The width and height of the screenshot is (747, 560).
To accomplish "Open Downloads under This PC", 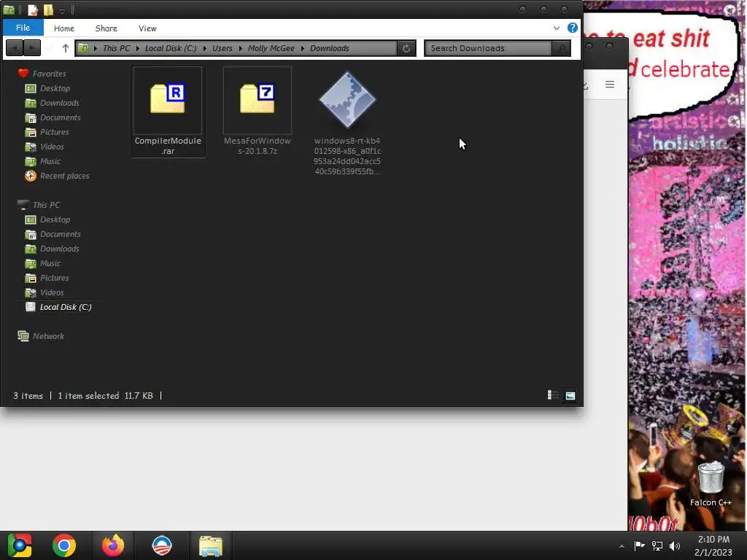I will pyautogui.click(x=52, y=249).
